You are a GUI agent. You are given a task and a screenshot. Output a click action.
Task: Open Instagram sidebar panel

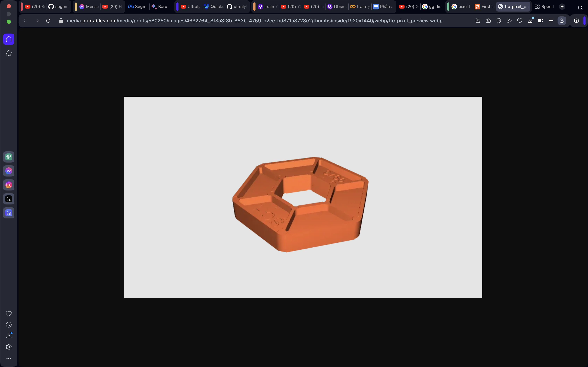pyautogui.click(x=9, y=185)
